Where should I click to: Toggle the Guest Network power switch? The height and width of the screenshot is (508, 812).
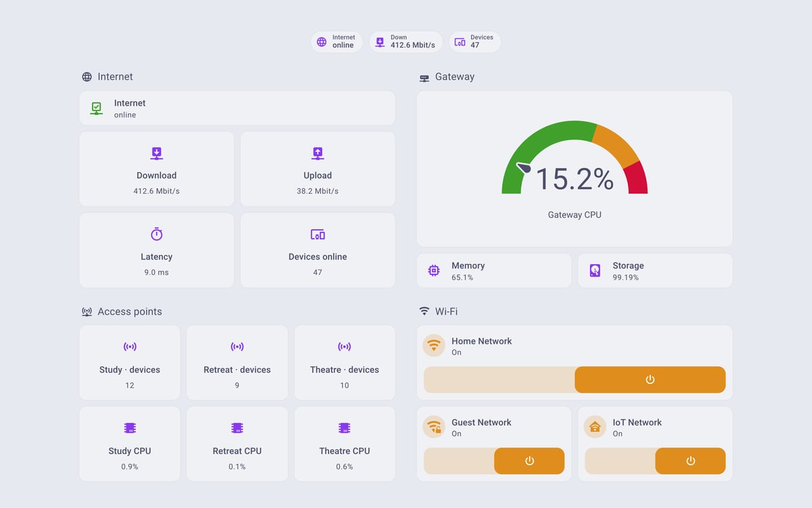pos(494,461)
